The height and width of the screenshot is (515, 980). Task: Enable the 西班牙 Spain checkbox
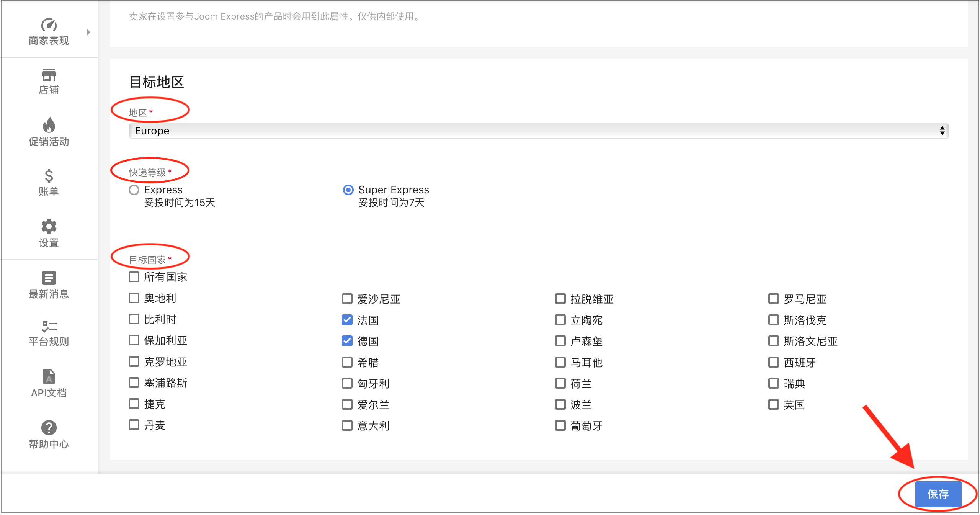point(773,362)
